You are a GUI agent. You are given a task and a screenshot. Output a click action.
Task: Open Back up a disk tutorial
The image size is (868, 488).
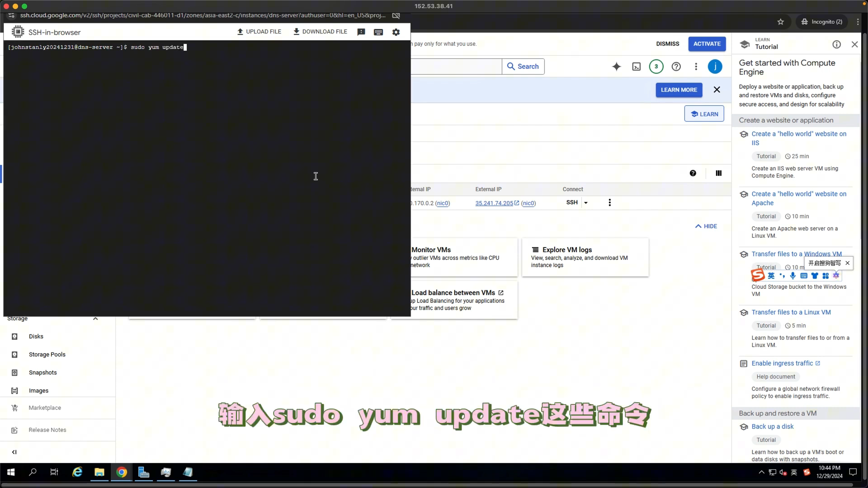click(773, 427)
